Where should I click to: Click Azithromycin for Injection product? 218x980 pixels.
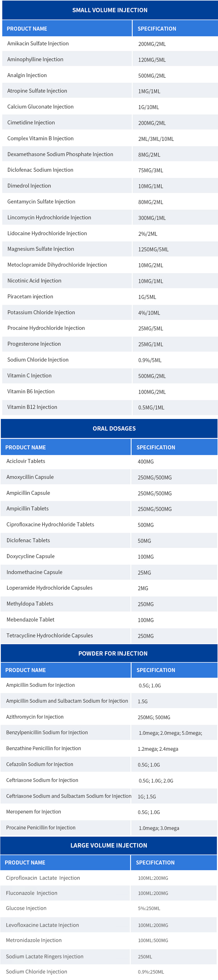35,717
